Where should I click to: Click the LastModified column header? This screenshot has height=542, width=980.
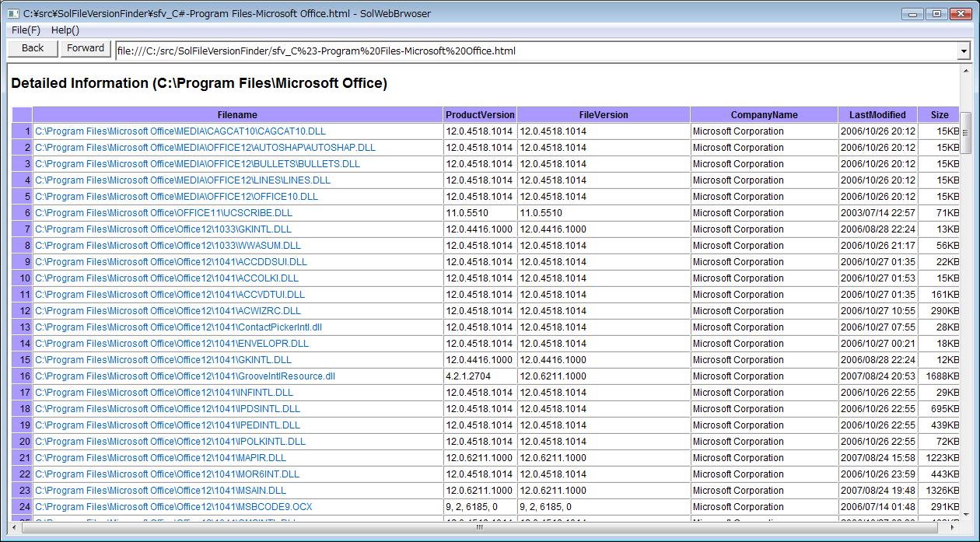click(x=877, y=115)
